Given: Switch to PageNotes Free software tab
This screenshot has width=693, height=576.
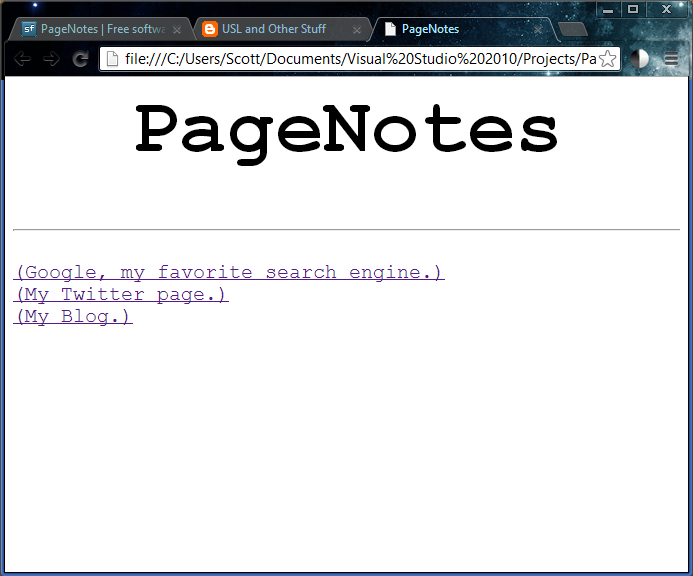Looking at the screenshot, I should [102, 29].
